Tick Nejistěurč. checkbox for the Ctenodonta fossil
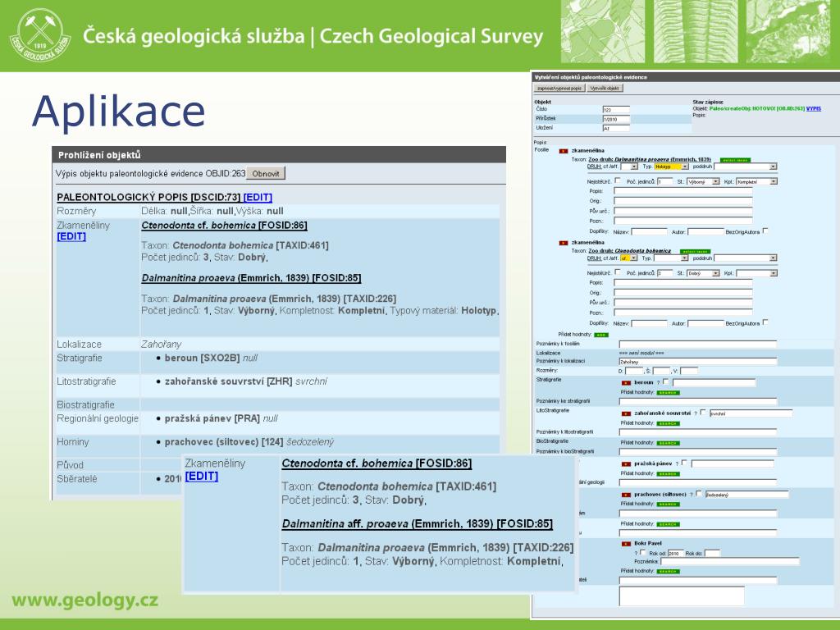 (x=617, y=272)
